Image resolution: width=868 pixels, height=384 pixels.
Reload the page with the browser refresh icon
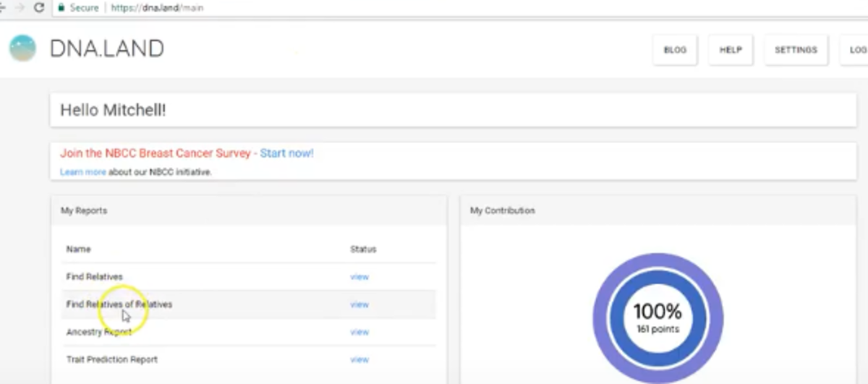point(40,8)
